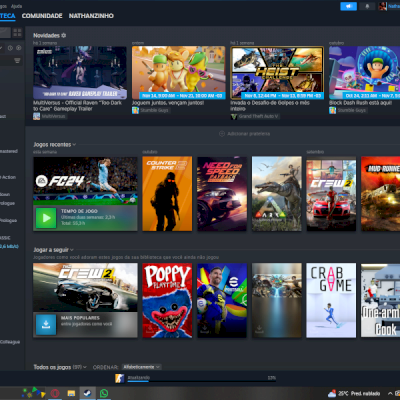Image resolution: width=400 pixels, height=400 pixels.
Task: Click Adicionar prateleira link
Action: [249, 134]
